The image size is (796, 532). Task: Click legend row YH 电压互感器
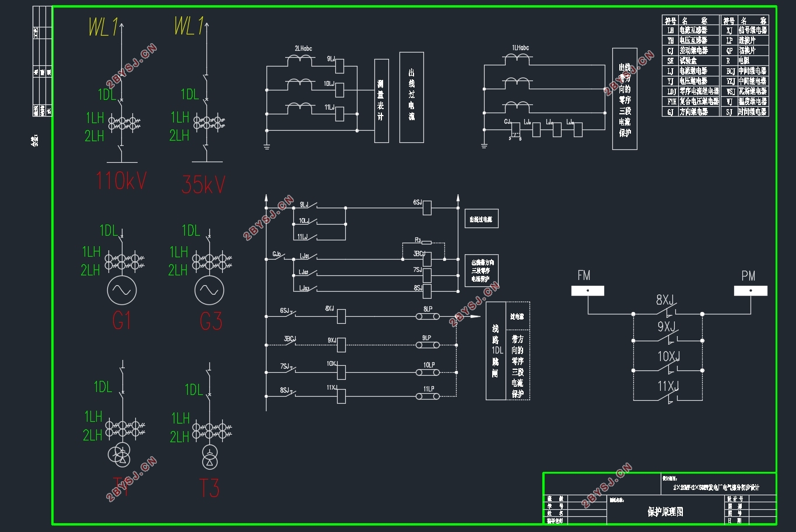tap(692, 40)
